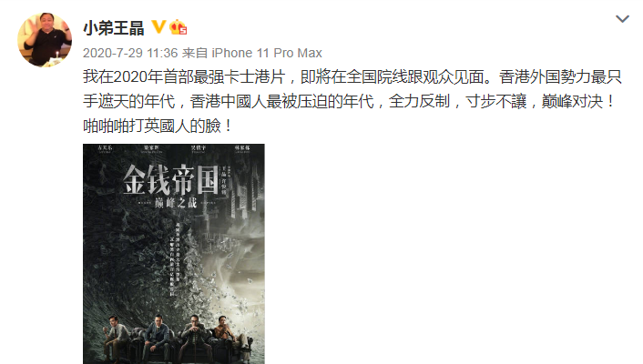Click the small red S level tag on the crown
Screen dimensions: 643x364
pyautogui.click(x=183, y=30)
